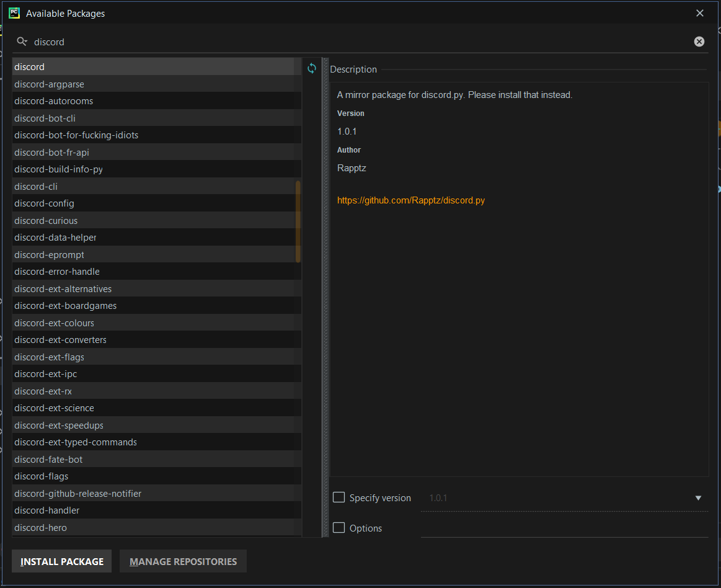721x588 pixels.
Task: Select discord-github-release-notifier package
Action: pyautogui.click(x=156, y=494)
